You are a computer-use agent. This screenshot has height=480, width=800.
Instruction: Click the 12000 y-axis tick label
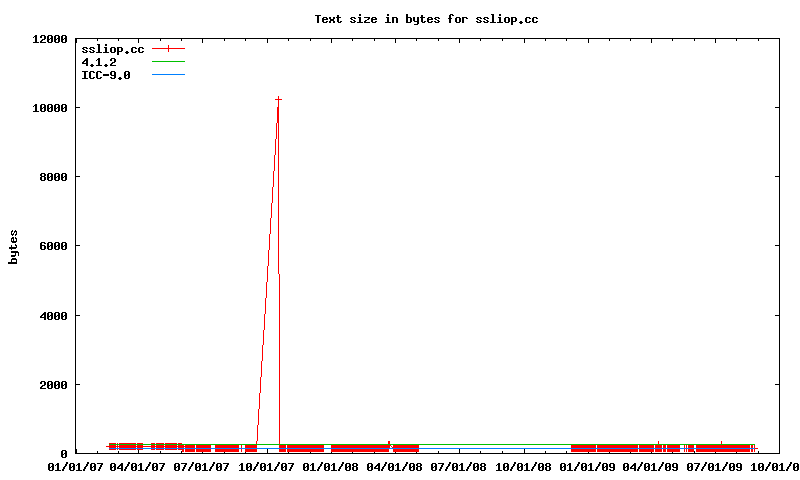[47, 39]
